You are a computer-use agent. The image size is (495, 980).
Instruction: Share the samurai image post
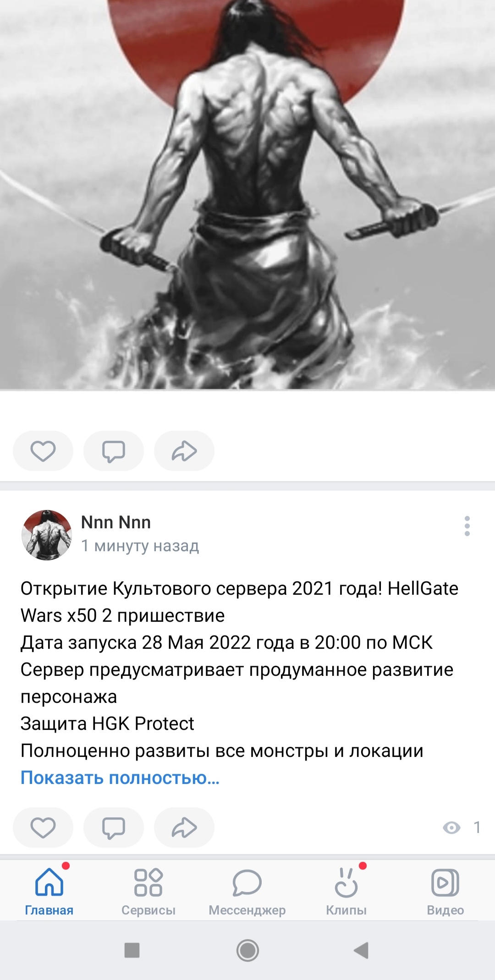tap(184, 451)
